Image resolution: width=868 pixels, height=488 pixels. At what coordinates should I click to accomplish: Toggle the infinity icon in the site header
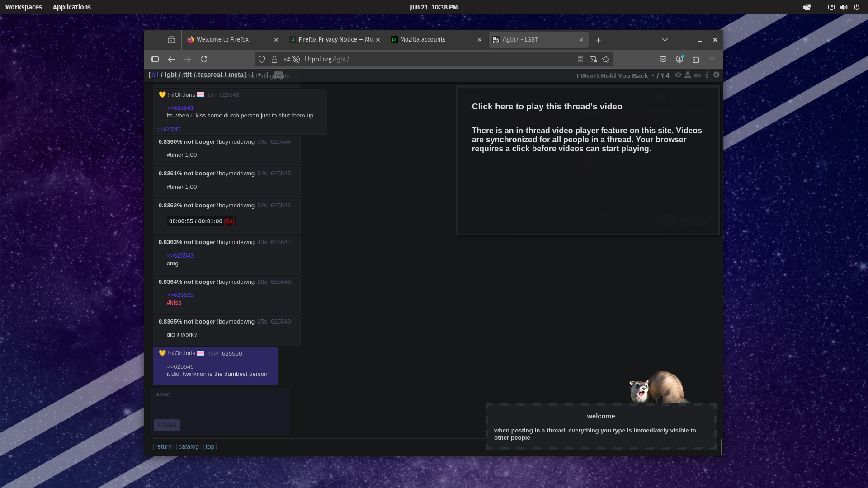pos(697,75)
